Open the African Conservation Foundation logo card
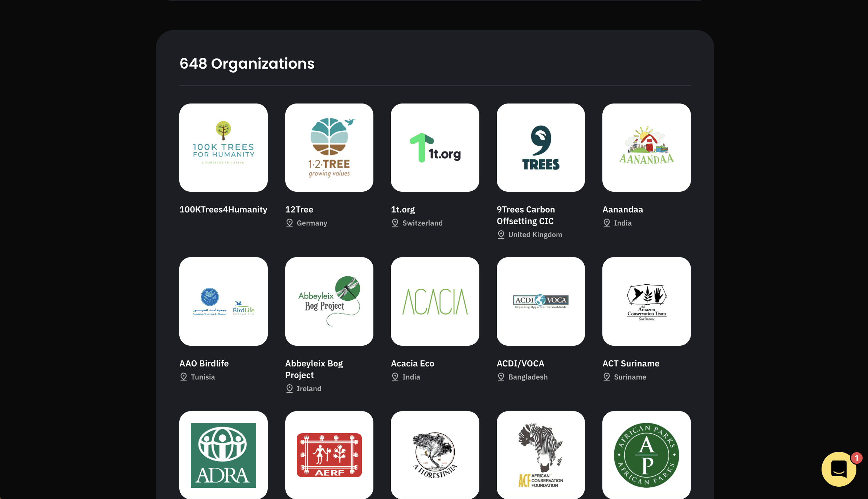Viewport: 868px width, 499px height. (x=541, y=455)
